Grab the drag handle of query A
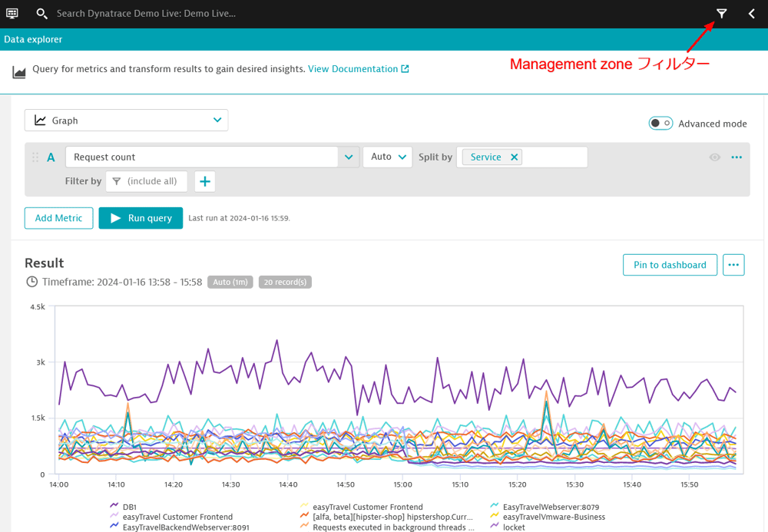768x532 pixels. [35, 157]
